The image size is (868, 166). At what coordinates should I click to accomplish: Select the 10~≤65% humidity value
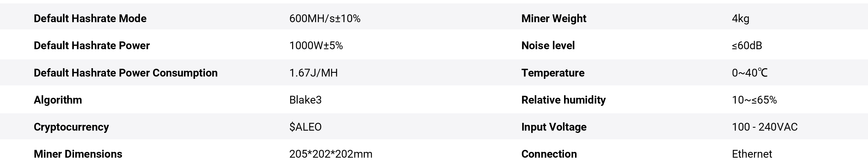coord(754,100)
